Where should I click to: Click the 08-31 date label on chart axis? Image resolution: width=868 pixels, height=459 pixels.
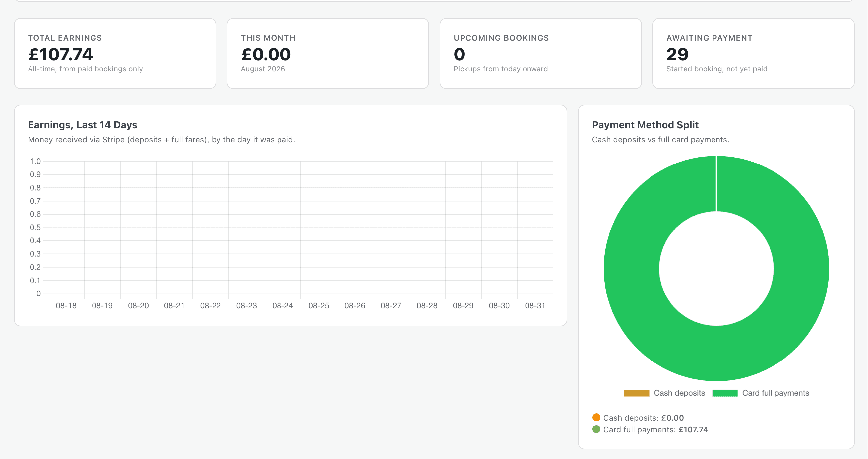tap(535, 306)
